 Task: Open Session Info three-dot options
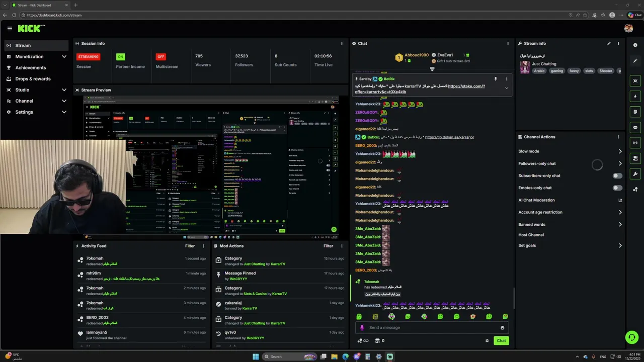(342, 44)
